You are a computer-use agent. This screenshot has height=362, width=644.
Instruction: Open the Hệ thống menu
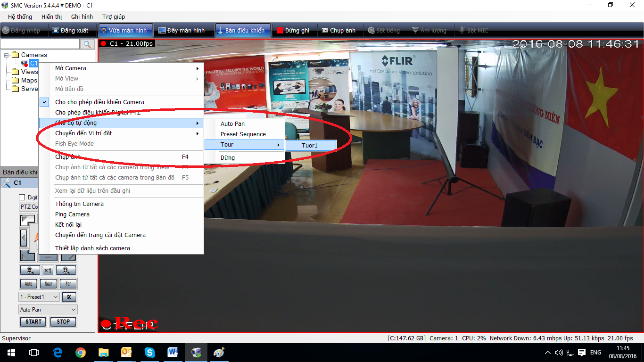(20, 16)
